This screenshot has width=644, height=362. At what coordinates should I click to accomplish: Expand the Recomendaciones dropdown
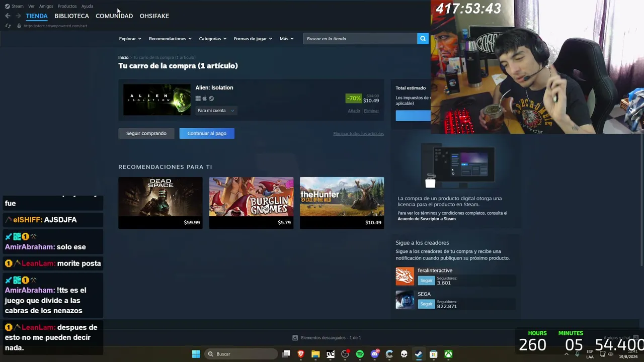point(170,39)
